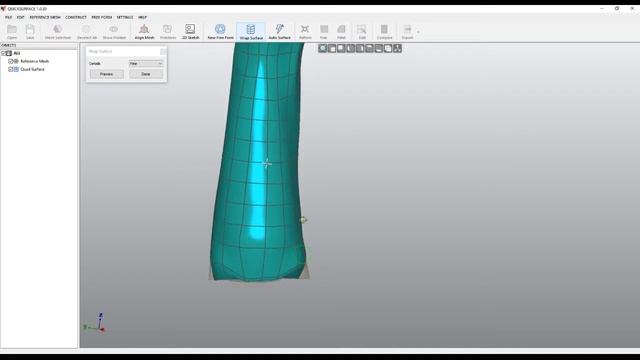Click the last icon in viewport view toolbar

point(398,49)
